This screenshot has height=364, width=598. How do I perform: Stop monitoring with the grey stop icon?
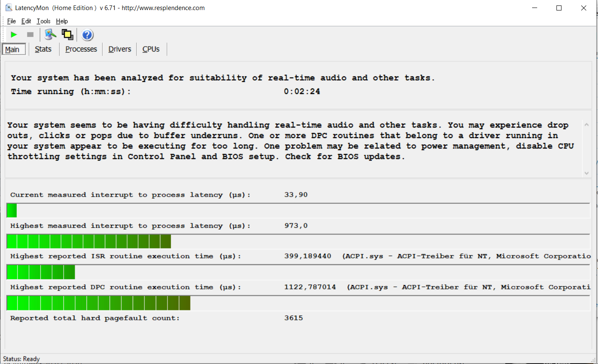coord(30,34)
